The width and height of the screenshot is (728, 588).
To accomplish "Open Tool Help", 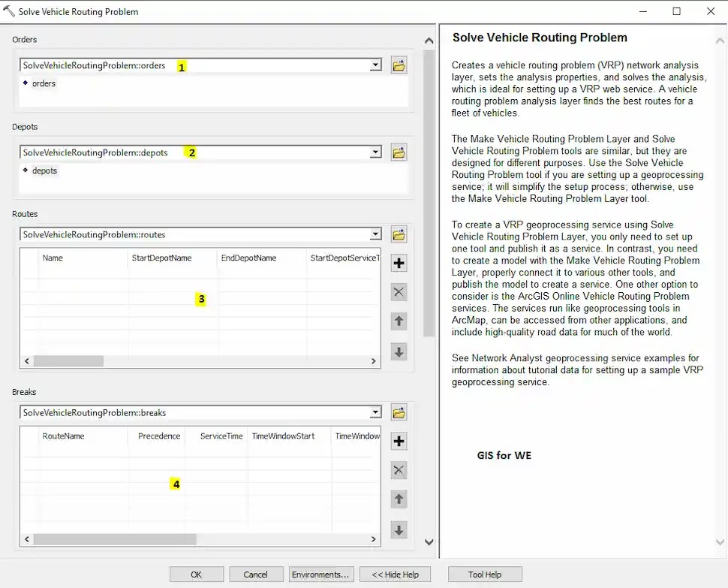I will pos(485,574).
